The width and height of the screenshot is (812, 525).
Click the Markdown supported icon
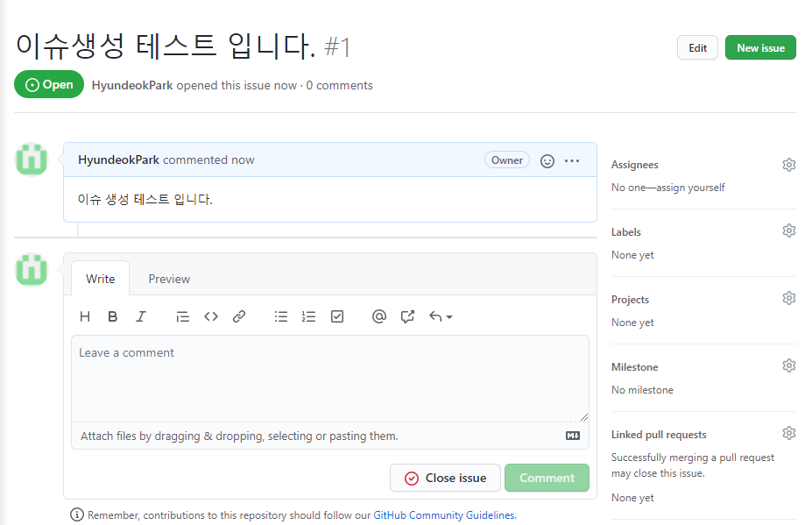pyautogui.click(x=573, y=436)
